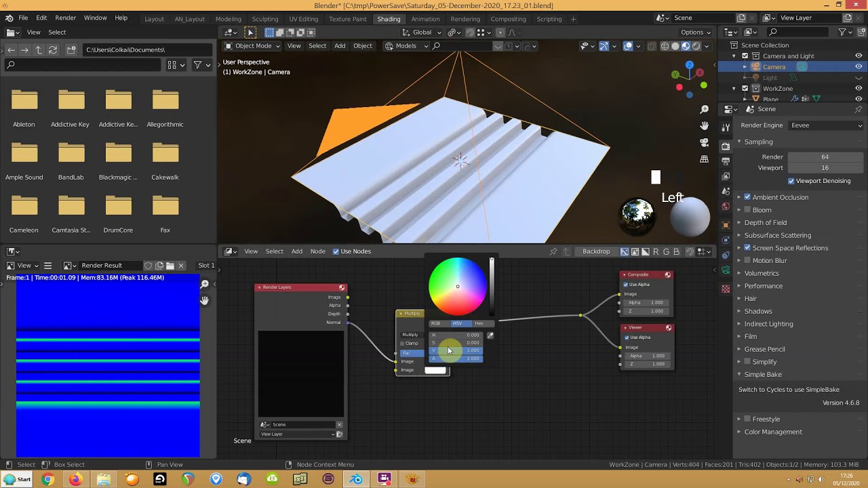The height and width of the screenshot is (488, 868).
Task: Expand the Volumetrics panel
Action: point(761,273)
